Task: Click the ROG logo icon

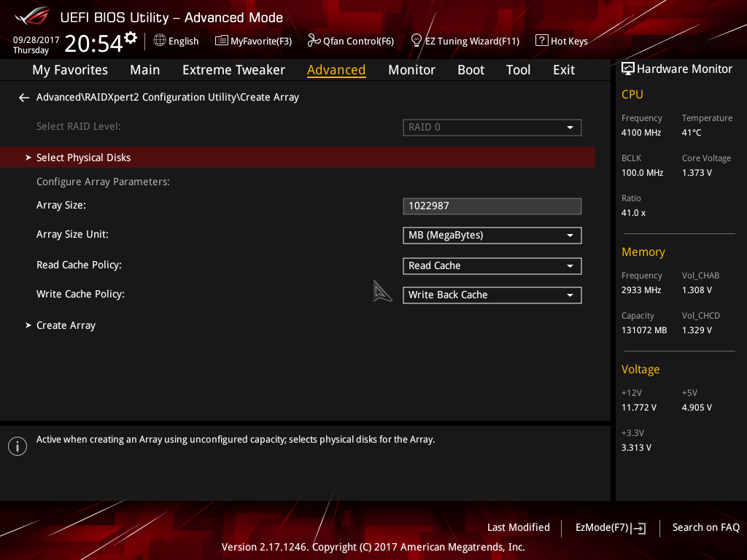Action: click(32, 16)
